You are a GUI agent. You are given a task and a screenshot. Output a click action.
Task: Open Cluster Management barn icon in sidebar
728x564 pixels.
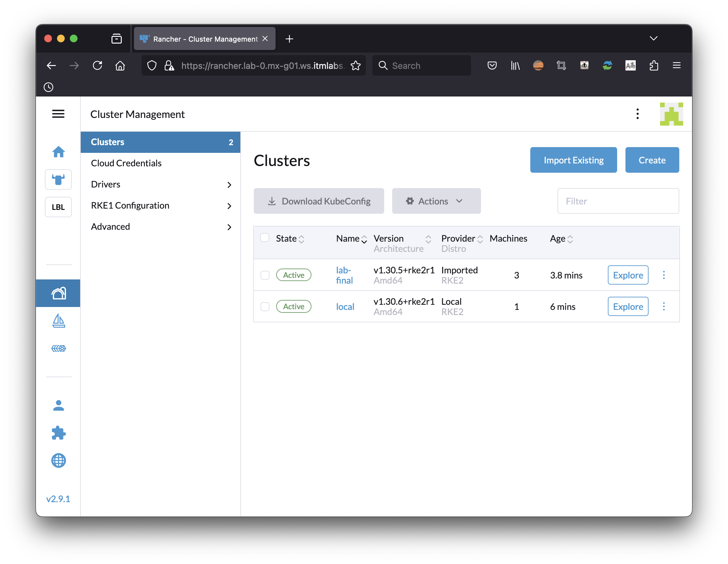tap(58, 293)
